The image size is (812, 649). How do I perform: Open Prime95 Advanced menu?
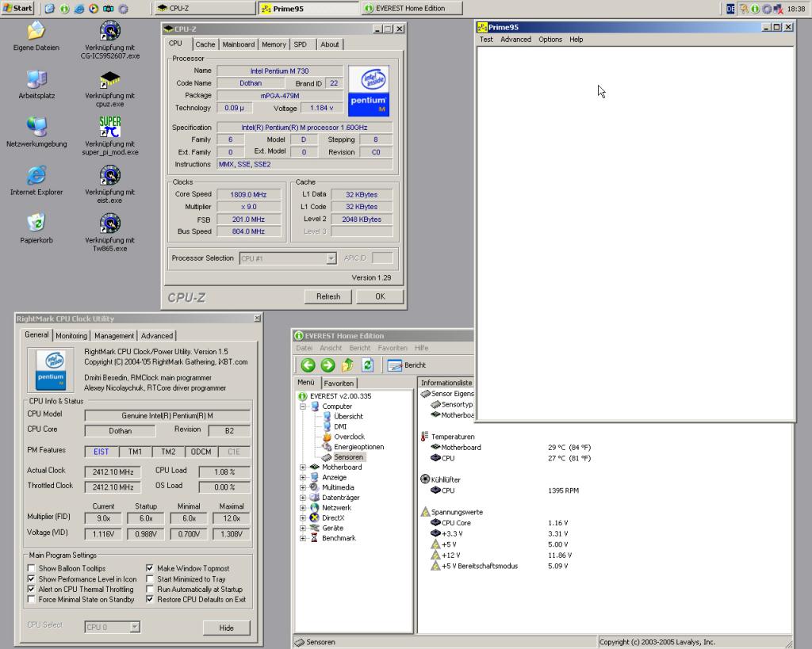515,40
